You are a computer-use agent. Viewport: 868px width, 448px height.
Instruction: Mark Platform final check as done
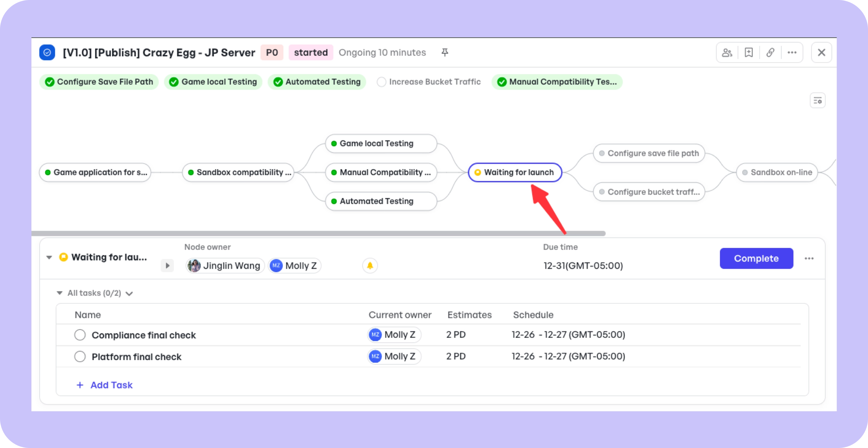point(80,356)
